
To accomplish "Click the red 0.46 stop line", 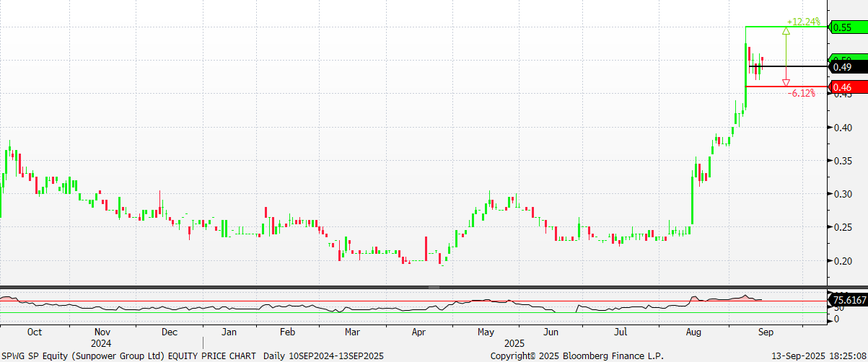I will pos(786,86).
